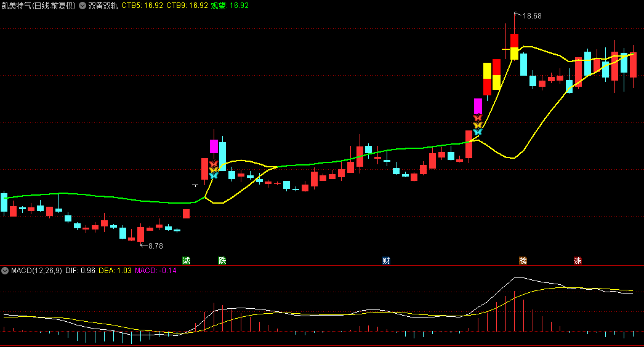Click the cyan butterfly near the left magenta candle
Image resolution: width=644 pixels, height=347 pixels.
click(213, 175)
